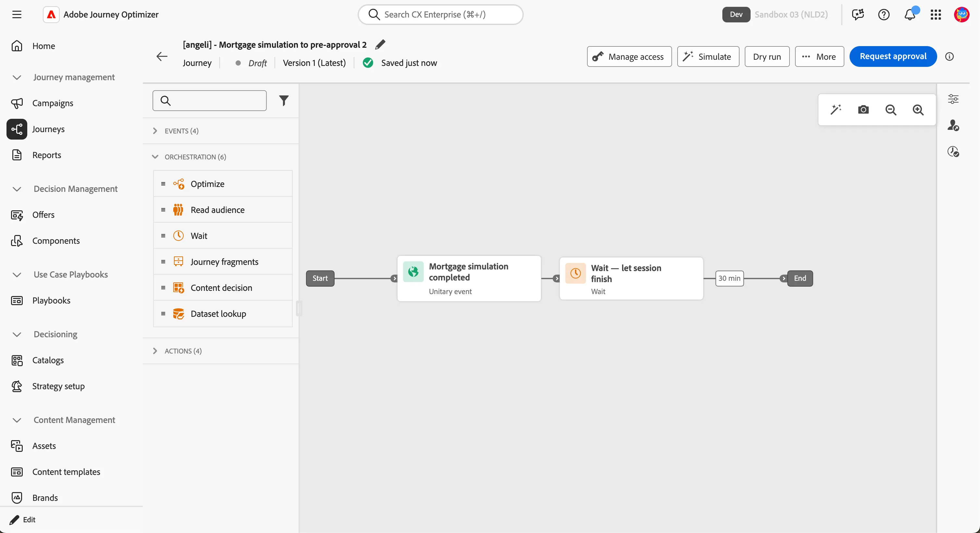Click the edit pencil next to journey name
The height and width of the screenshot is (533, 980).
pyautogui.click(x=380, y=44)
